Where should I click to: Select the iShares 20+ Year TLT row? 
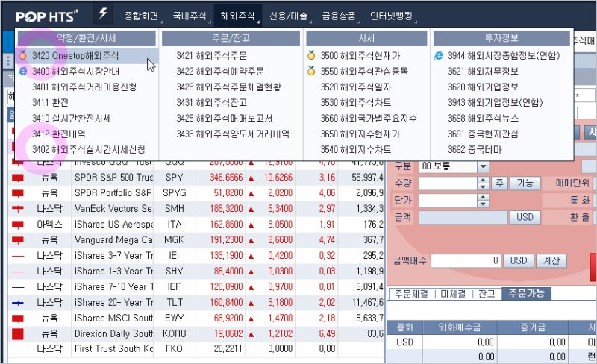pyautogui.click(x=196, y=302)
